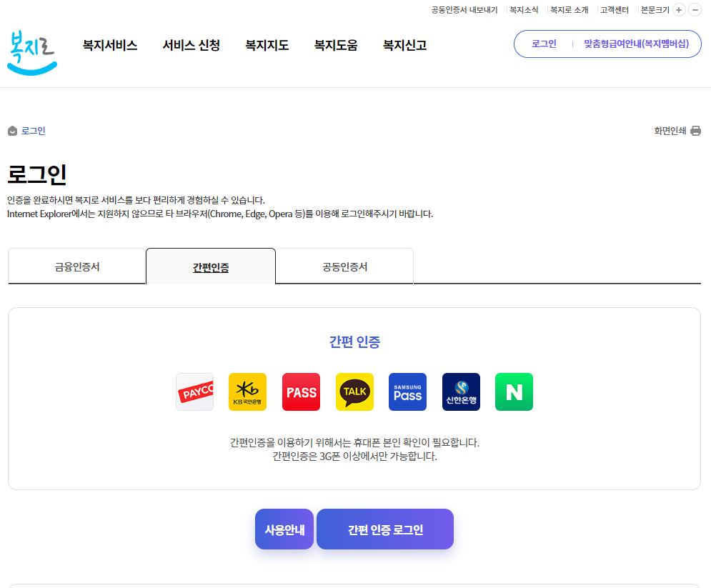The width and height of the screenshot is (711, 588).
Task: Click the 화면인쇄 text
Action: point(670,131)
